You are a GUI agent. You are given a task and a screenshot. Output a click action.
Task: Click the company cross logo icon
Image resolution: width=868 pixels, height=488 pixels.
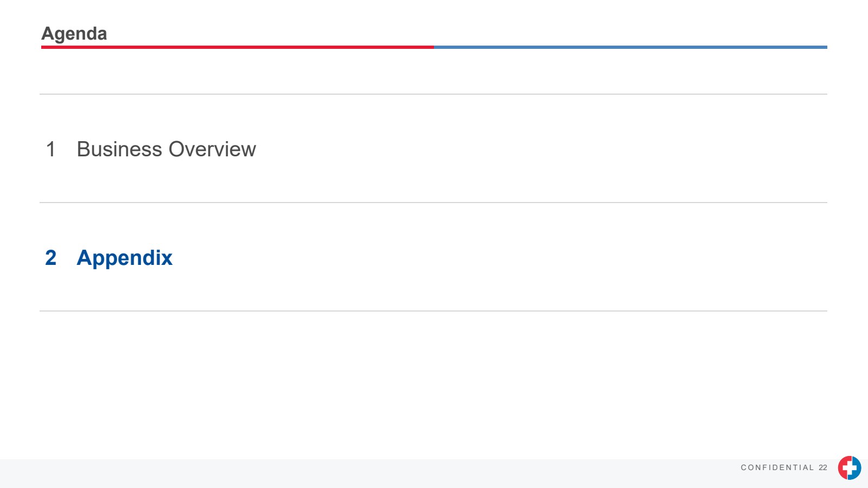849,467
